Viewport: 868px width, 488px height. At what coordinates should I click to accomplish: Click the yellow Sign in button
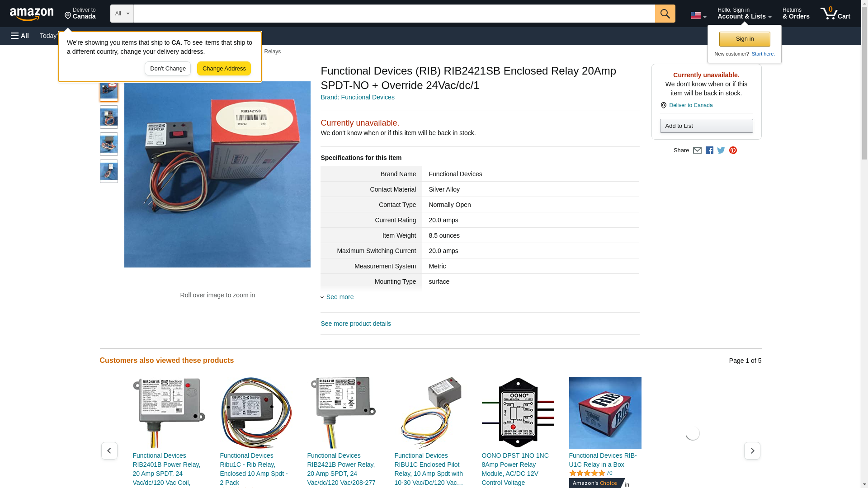(x=745, y=39)
